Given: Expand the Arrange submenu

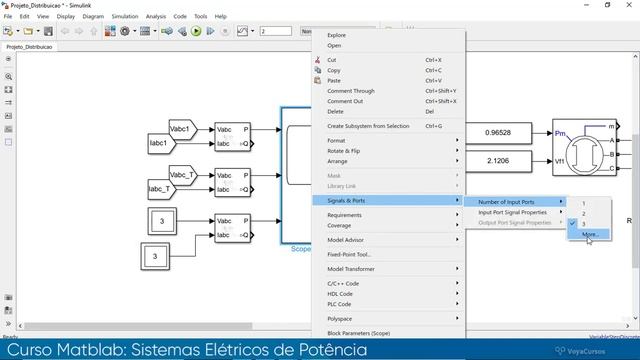Looking at the screenshot, I should tap(389, 161).
